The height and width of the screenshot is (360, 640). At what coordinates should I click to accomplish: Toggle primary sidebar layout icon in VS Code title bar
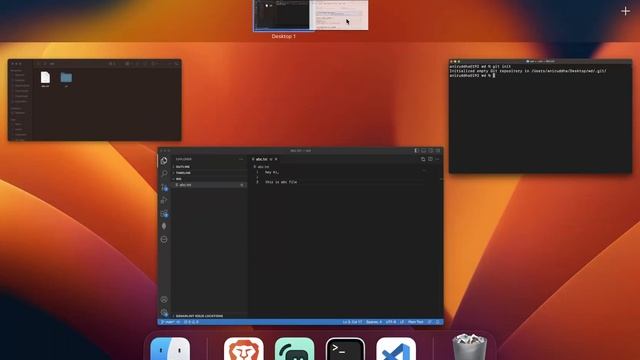(x=416, y=151)
